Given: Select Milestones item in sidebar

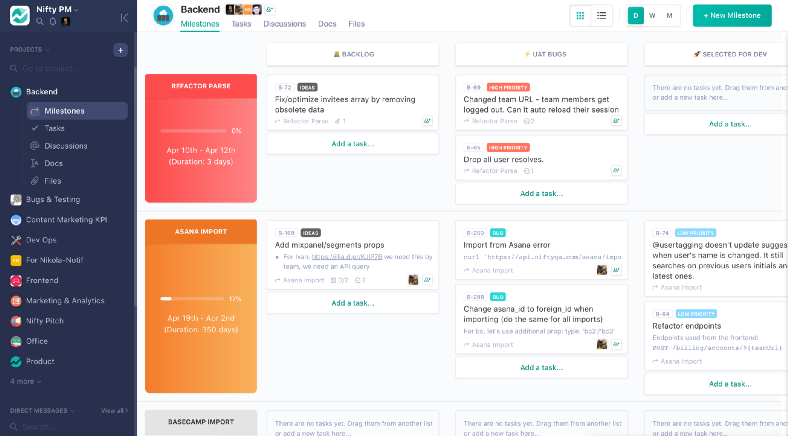Looking at the screenshot, I should [77, 111].
